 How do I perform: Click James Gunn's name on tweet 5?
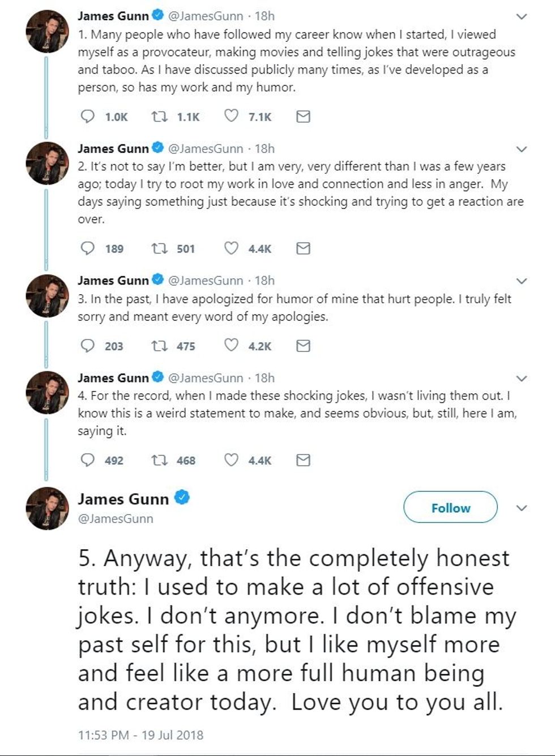[123, 499]
